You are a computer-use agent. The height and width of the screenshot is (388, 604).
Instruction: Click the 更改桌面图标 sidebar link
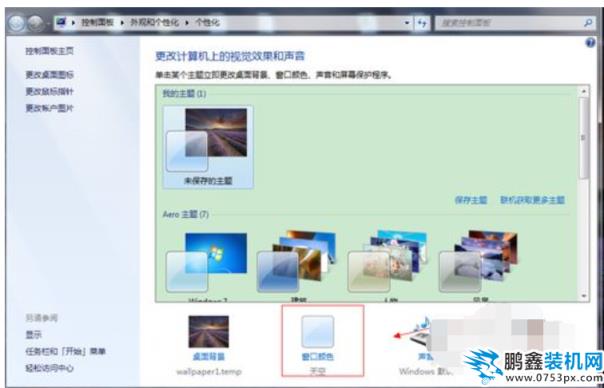(49, 75)
